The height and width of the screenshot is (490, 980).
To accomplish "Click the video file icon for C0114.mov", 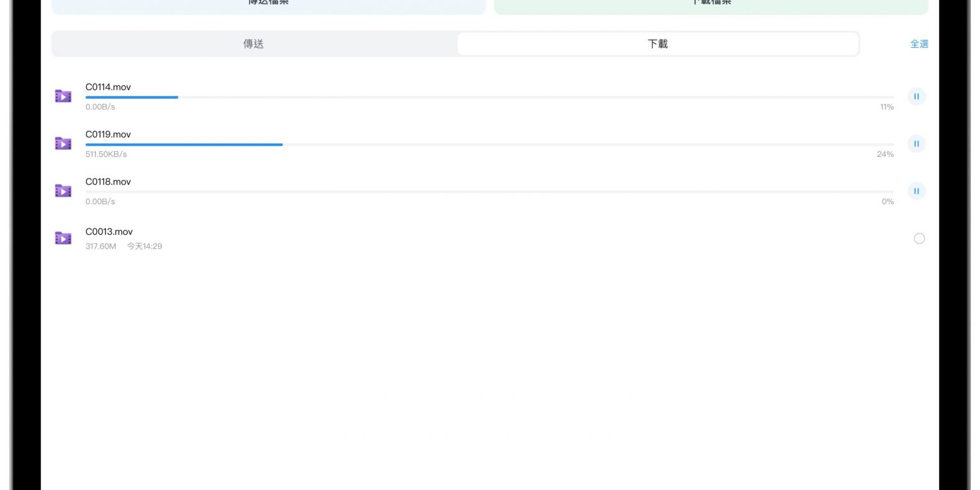I will click(x=63, y=96).
